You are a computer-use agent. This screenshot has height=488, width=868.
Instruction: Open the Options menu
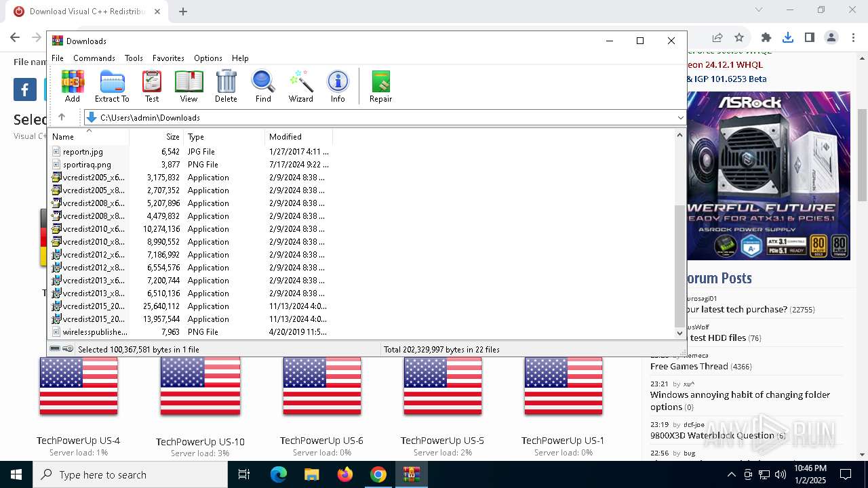(208, 58)
